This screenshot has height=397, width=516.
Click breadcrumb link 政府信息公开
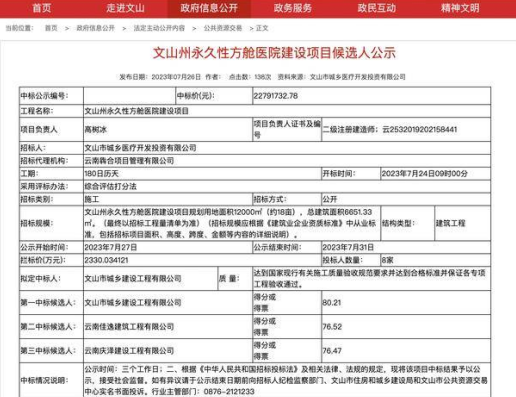(96, 28)
